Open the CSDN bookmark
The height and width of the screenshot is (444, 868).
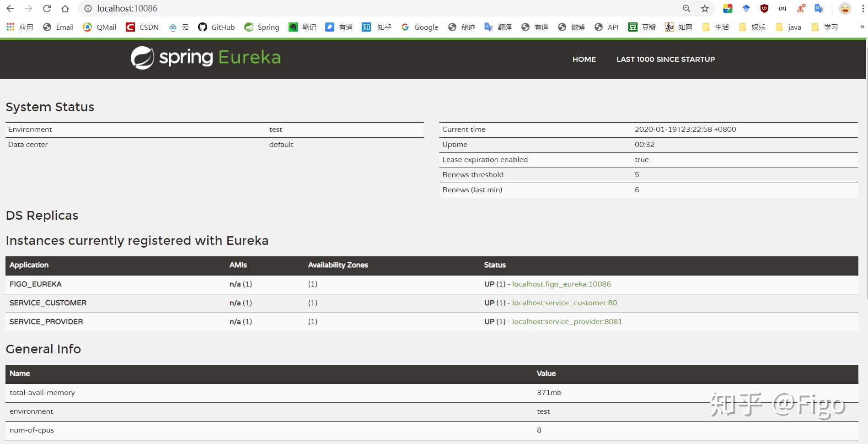[142, 27]
